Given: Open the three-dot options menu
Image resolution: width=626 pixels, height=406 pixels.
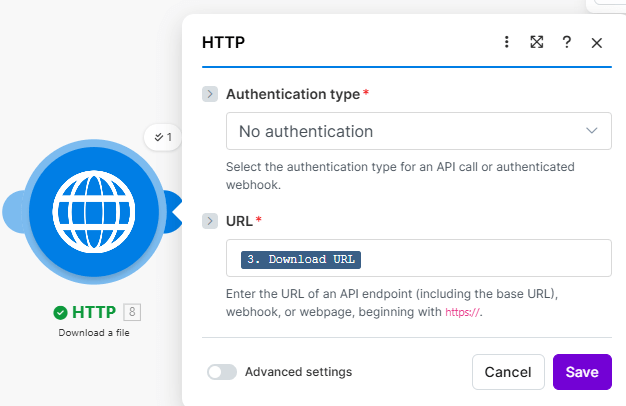Looking at the screenshot, I should click(x=507, y=42).
